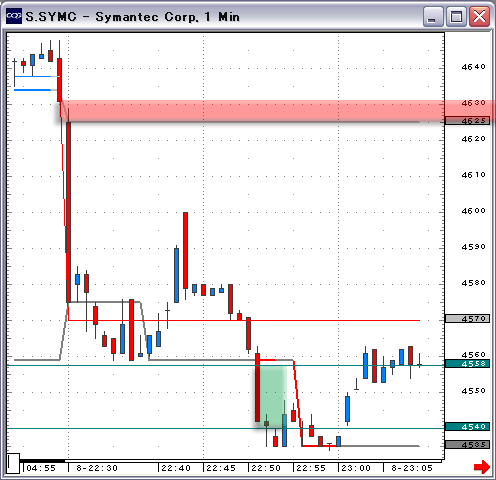Click the 22:45 time axis label
The height and width of the screenshot is (480, 496).
click(221, 468)
